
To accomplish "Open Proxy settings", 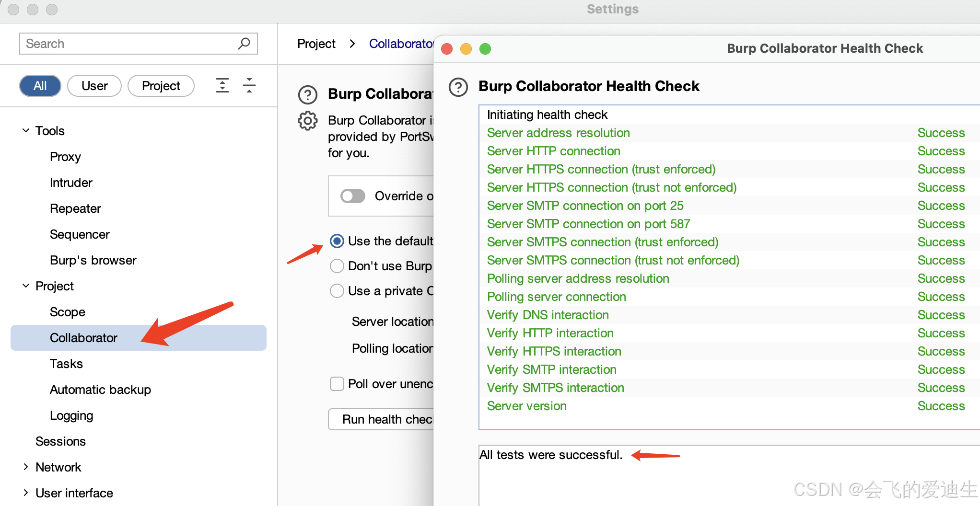I will click(66, 157).
